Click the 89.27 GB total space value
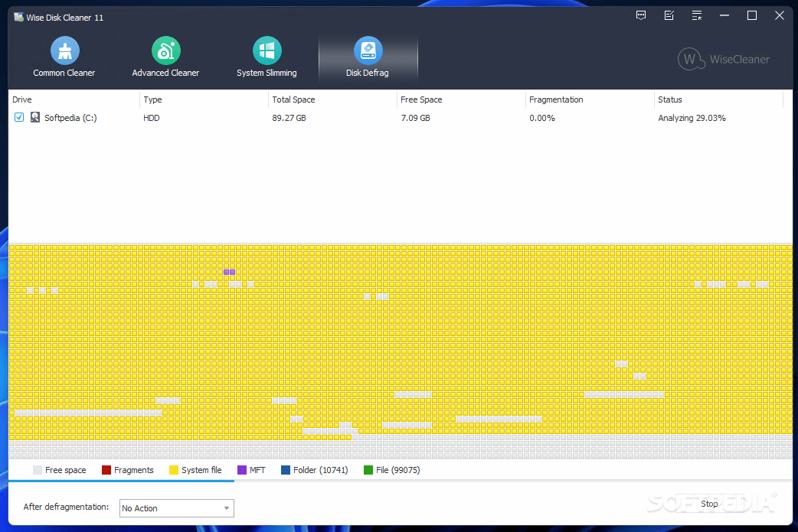This screenshot has height=532, width=798. tap(289, 118)
